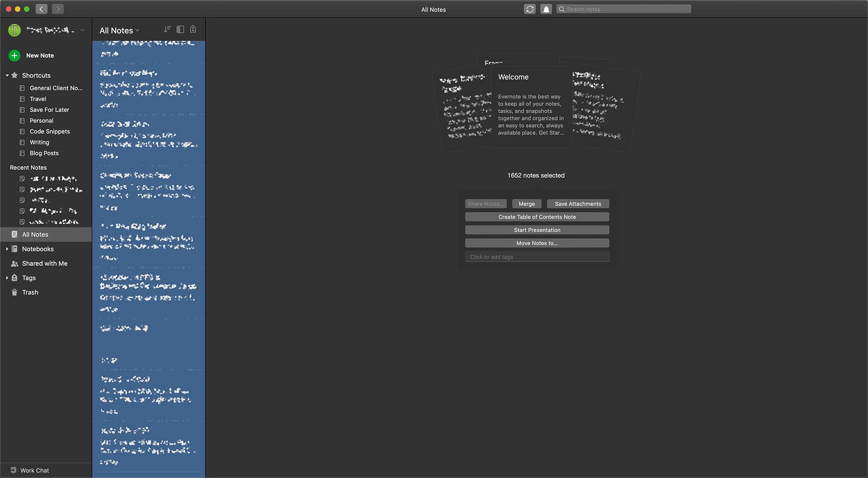Click the Save Attachments button
The image size is (868, 478).
click(x=578, y=204)
